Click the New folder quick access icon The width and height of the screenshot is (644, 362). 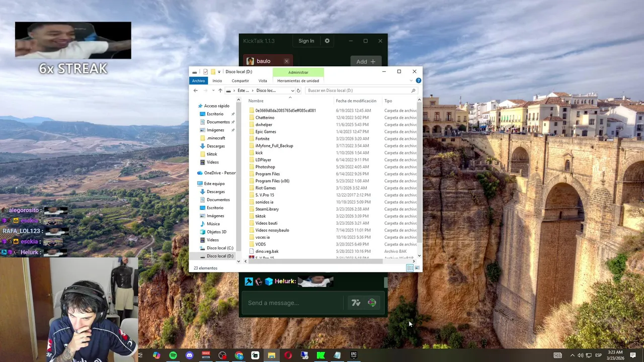(x=213, y=72)
